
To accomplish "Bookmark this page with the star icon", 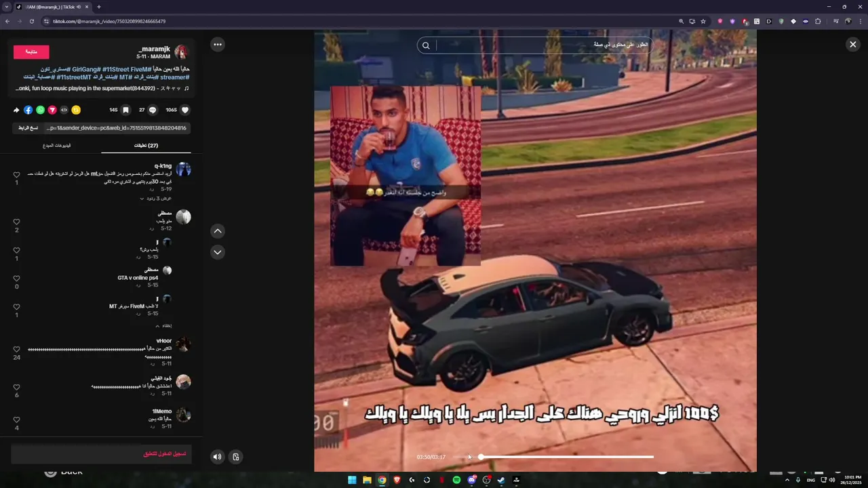I will coord(703,21).
